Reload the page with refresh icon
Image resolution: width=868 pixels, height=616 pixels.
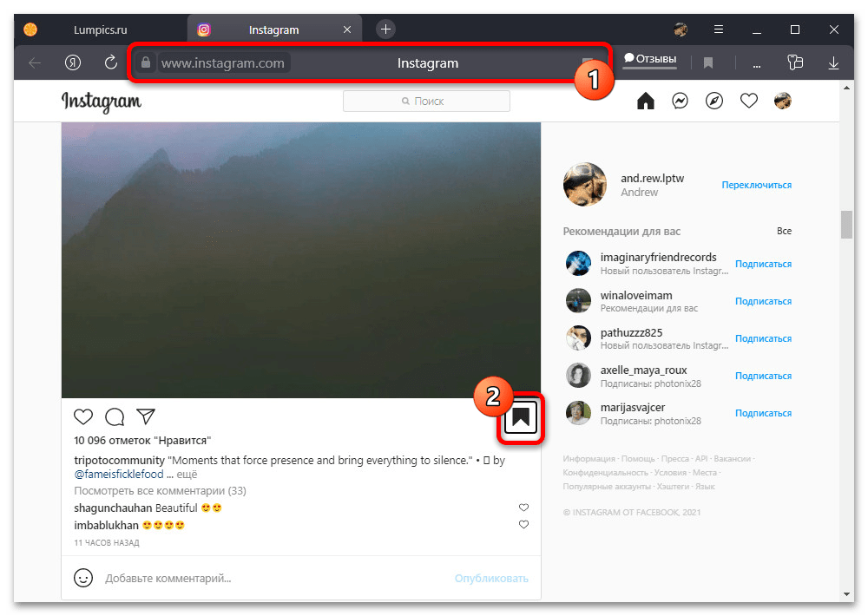[110, 62]
